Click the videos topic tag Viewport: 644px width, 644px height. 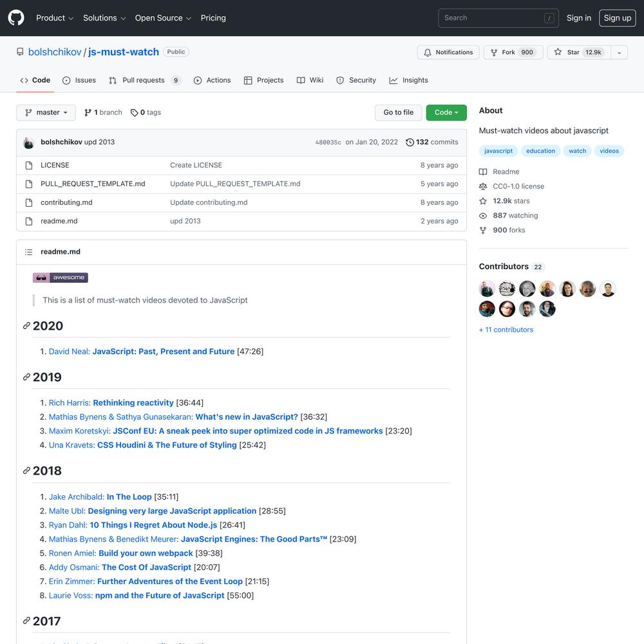point(609,151)
